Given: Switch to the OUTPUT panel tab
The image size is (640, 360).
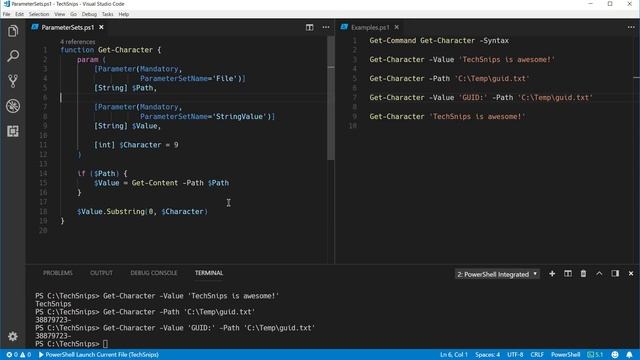Looking at the screenshot, I should [101, 273].
